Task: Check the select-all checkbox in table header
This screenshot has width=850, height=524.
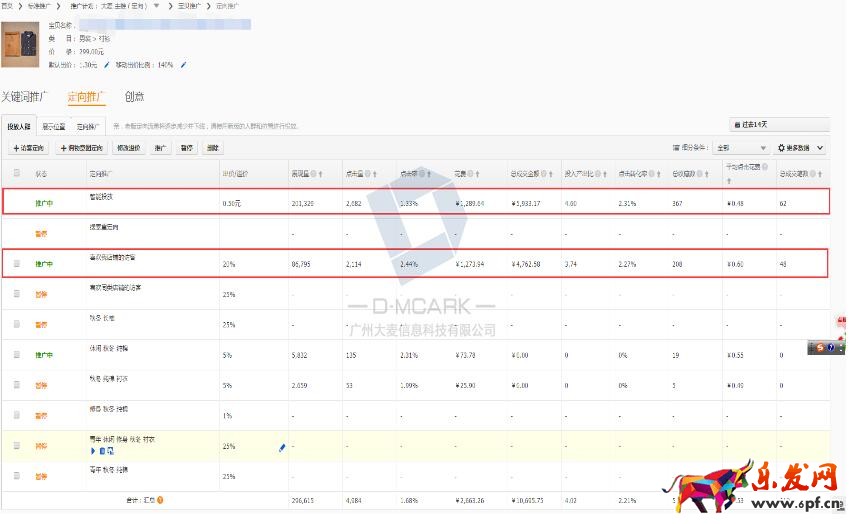Action: point(16,173)
